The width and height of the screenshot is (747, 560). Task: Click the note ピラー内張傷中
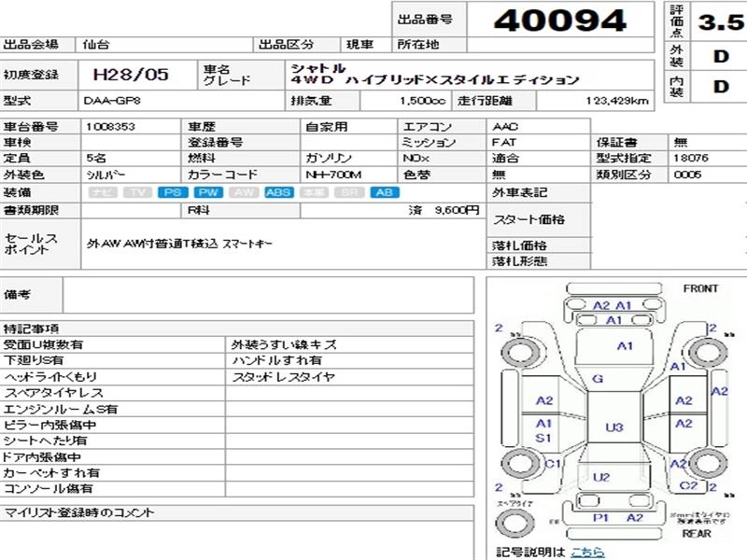(49, 425)
